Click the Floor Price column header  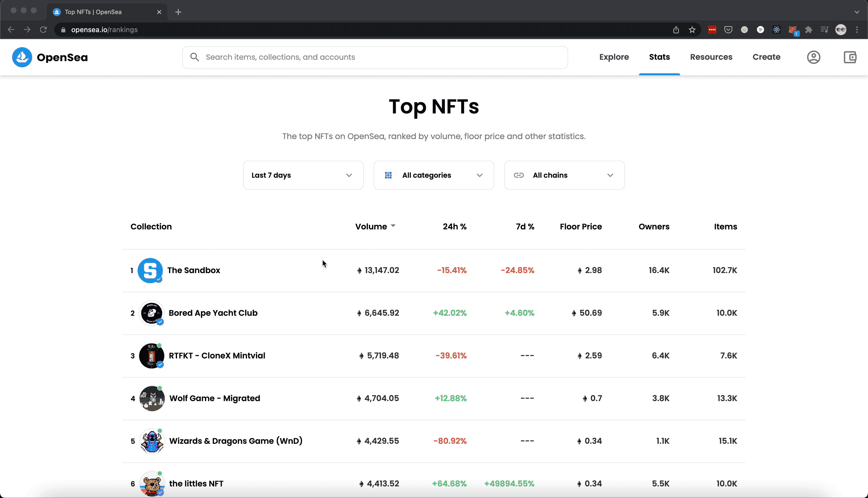581,226
